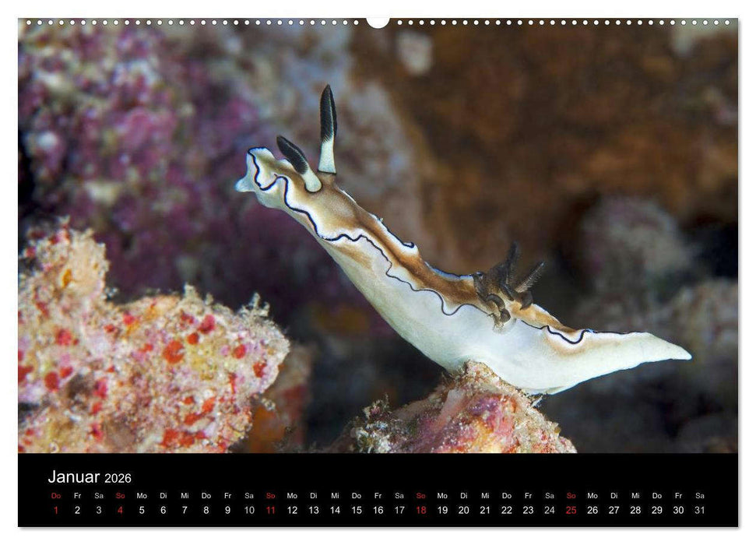Select the last date 31
The width and height of the screenshot is (756, 545).
point(700,510)
